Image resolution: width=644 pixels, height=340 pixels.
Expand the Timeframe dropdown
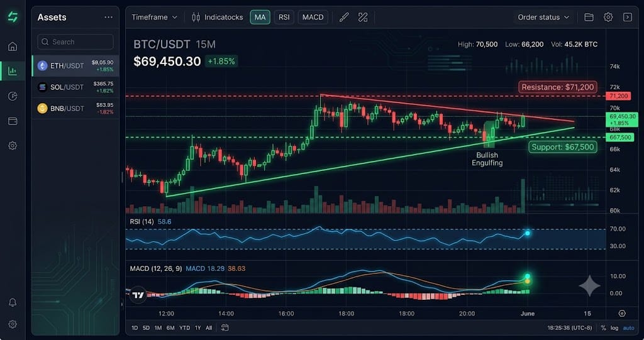(155, 17)
